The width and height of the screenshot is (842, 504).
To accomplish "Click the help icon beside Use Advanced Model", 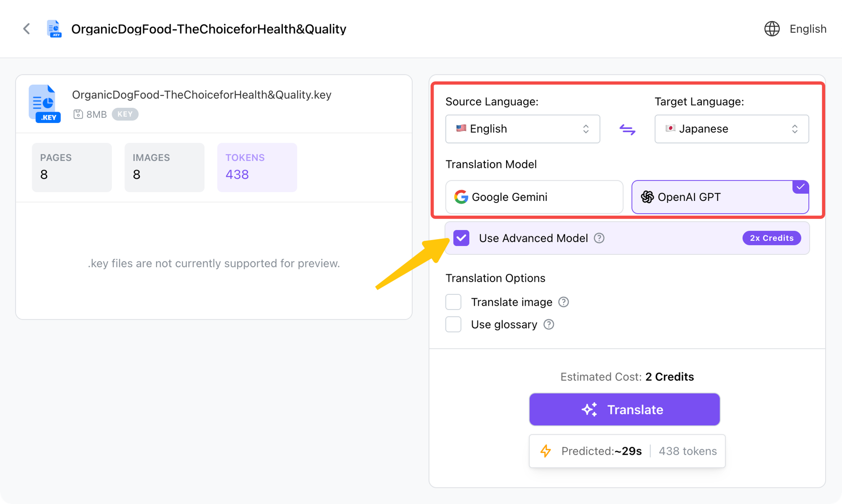I will pyautogui.click(x=599, y=238).
